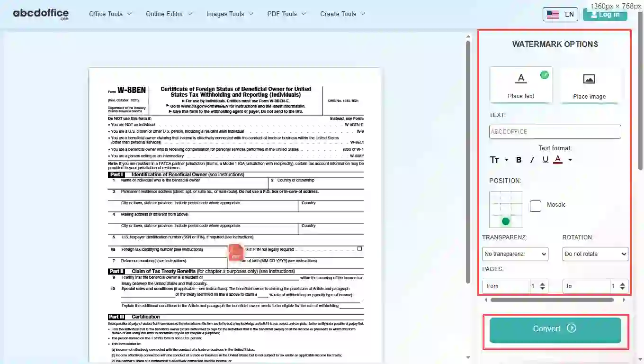
Task: Click the Log in button
Action: [x=605, y=14]
